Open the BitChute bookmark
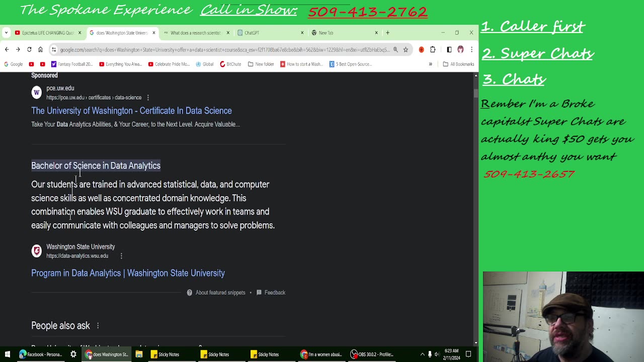 point(230,64)
